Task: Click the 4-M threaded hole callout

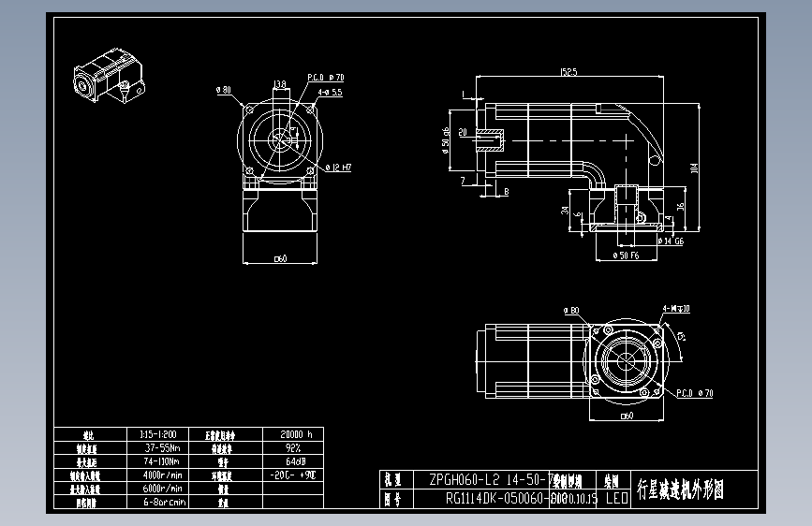Action: coord(676,309)
